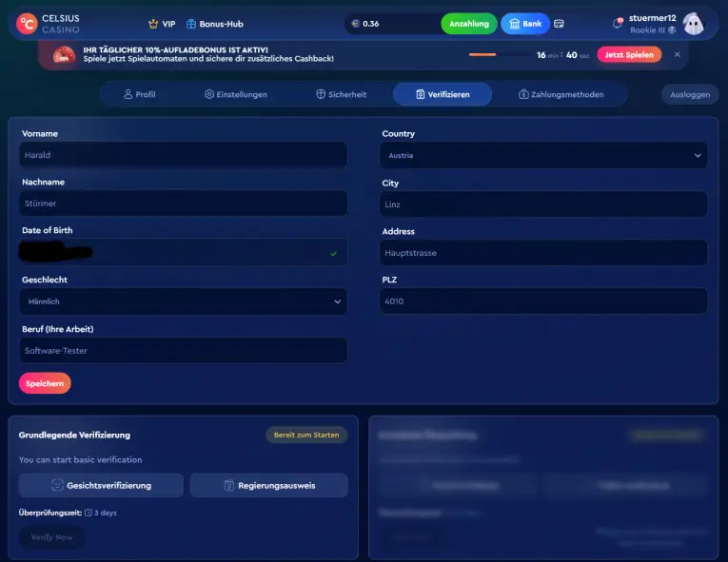728x562 pixels.
Task: Click the Verify Now button
Action: (51, 537)
